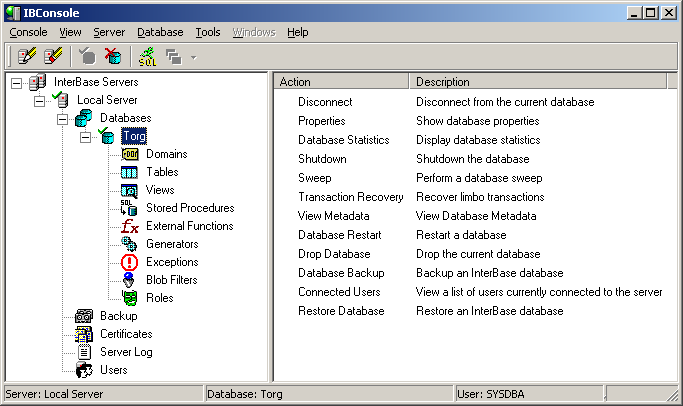The width and height of the screenshot is (683, 406).
Task: Click the Stored Procedures node icon
Action: click(x=129, y=208)
